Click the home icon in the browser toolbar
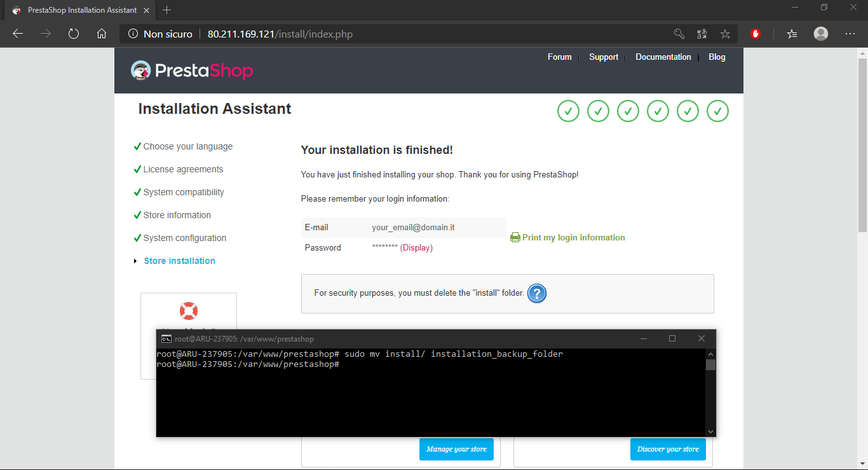The width and height of the screenshot is (868, 470). (x=102, y=34)
